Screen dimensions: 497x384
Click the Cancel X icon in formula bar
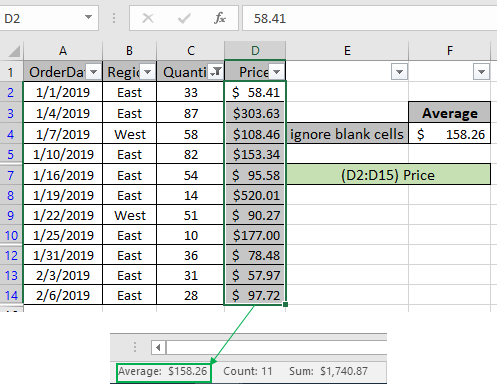148,18
